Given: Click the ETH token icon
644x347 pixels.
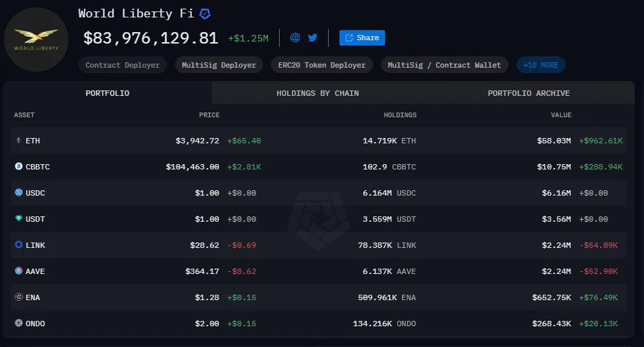Looking at the screenshot, I should pos(18,141).
